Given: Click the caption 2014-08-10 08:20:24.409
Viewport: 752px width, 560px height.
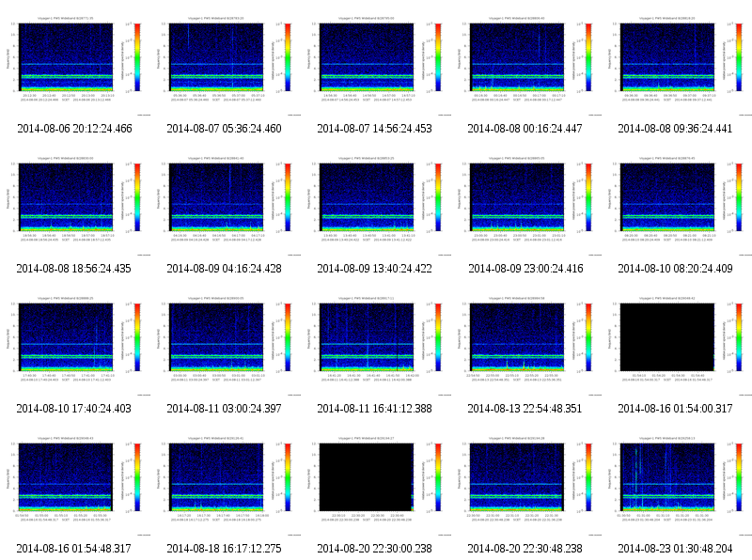Looking at the screenshot, I should coord(675,269).
